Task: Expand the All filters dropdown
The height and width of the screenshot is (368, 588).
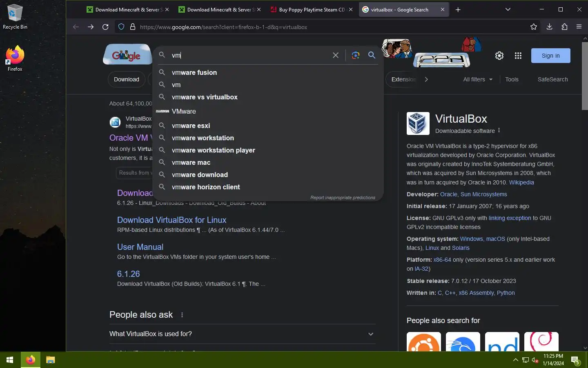Action: tap(478, 79)
